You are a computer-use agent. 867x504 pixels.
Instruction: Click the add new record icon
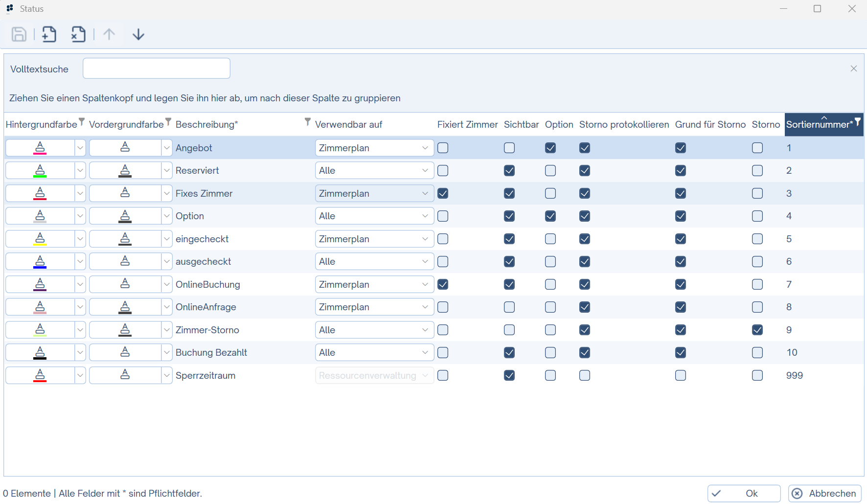(x=49, y=34)
